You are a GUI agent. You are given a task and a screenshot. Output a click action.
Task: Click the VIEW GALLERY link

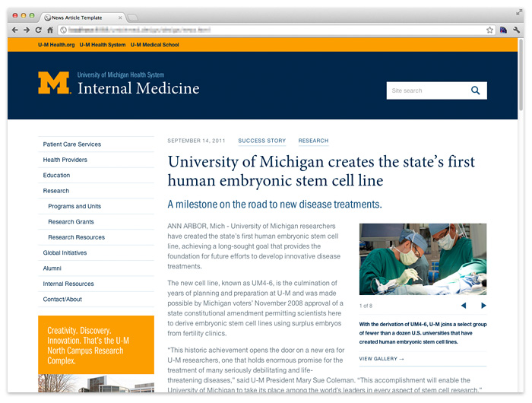tap(382, 359)
